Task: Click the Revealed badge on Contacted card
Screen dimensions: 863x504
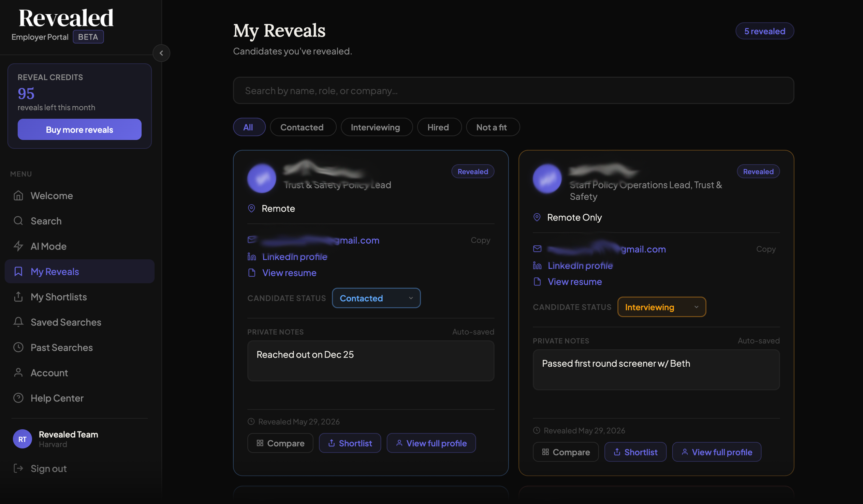Action: tap(472, 171)
